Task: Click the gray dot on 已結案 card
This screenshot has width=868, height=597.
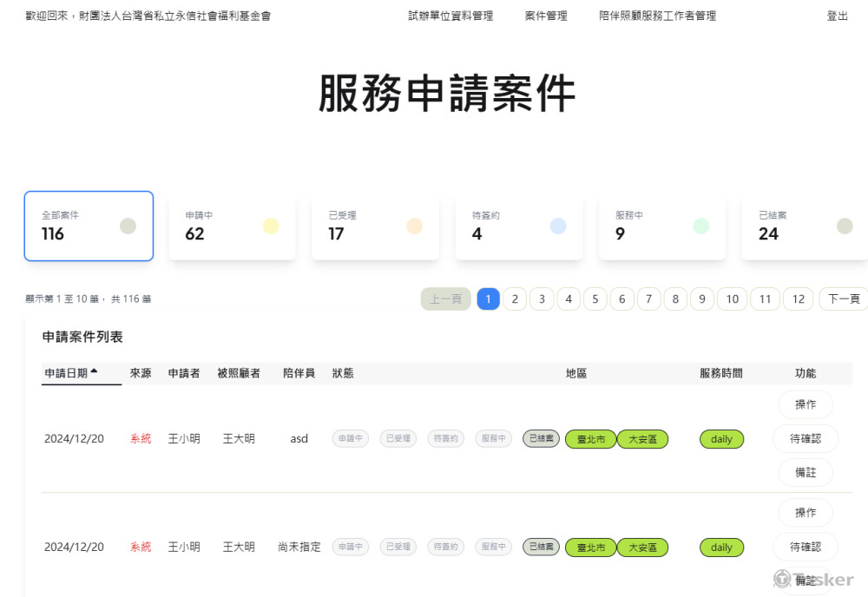Action: pyautogui.click(x=845, y=226)
